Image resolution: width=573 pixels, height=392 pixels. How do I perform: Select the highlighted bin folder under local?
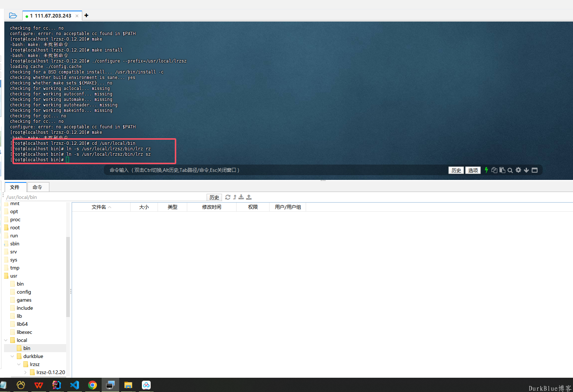(27, 348)
